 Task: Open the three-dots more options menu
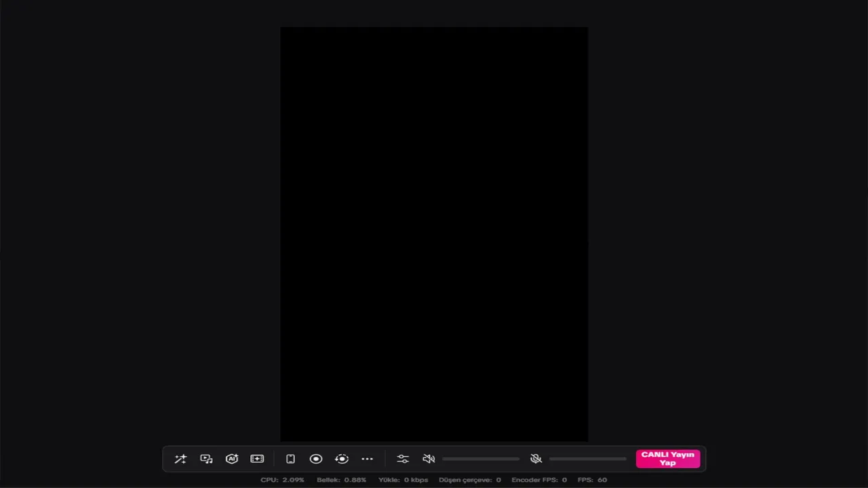[x=368, y=459]
